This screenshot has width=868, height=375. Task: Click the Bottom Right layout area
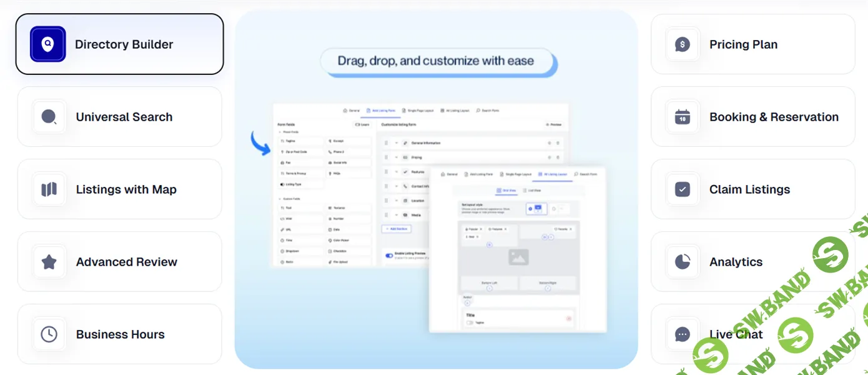(x=548, y=283)
